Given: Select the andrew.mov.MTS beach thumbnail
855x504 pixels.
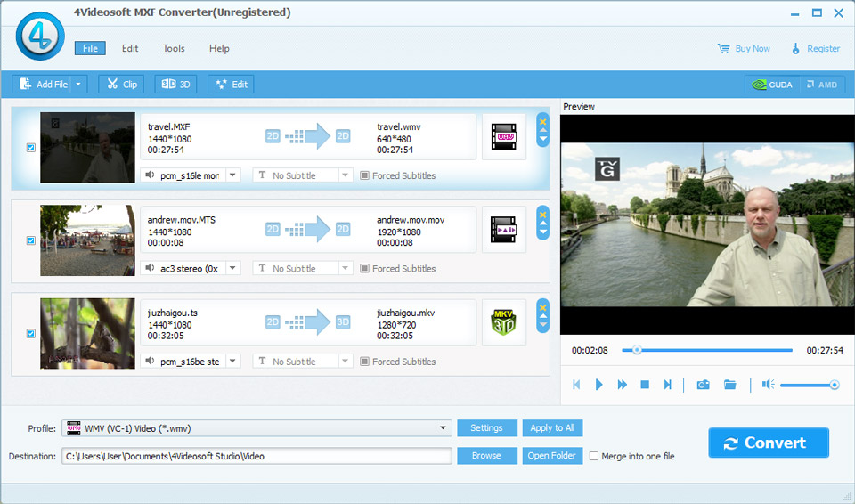Looking at the screenshot, I should [x=87, y=240].
